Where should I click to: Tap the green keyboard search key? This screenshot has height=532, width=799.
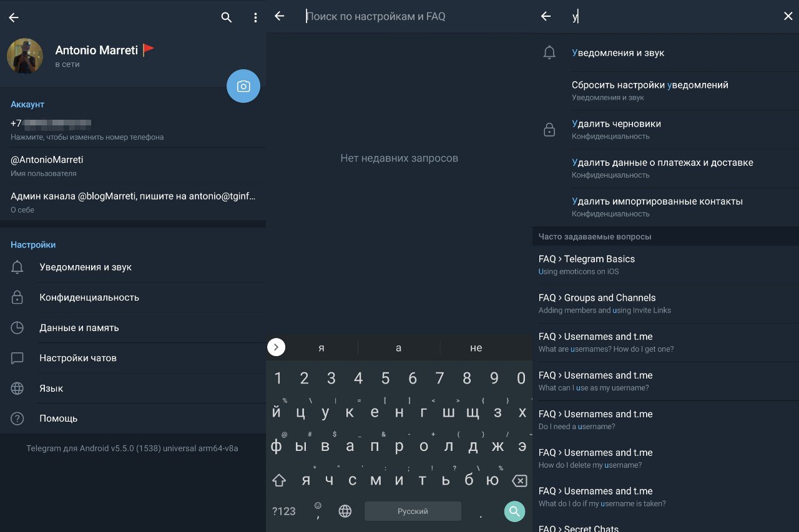514,511
